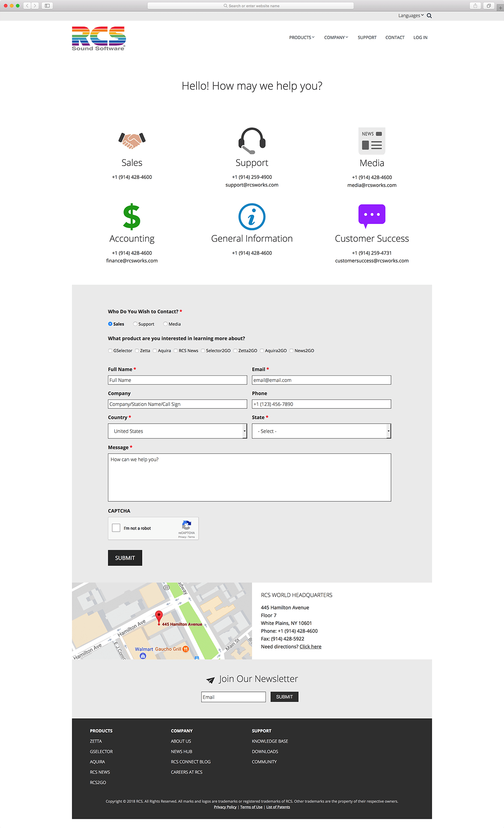Open the List of Patents link
Viewport: 504px width, 828px height.
(278, 807)
